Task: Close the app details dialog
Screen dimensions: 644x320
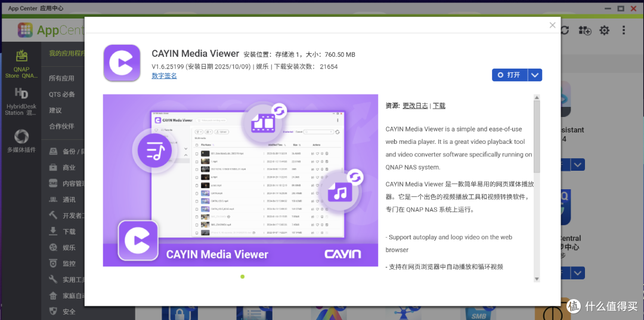Action: pos(552,25)
